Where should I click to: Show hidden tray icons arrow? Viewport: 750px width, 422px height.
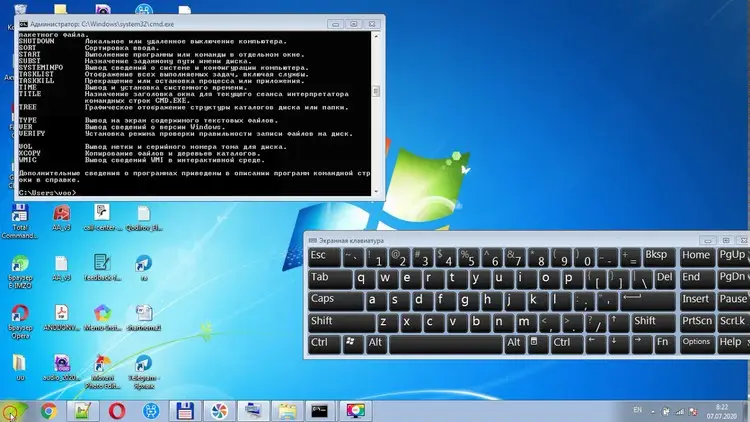(653, 411)
